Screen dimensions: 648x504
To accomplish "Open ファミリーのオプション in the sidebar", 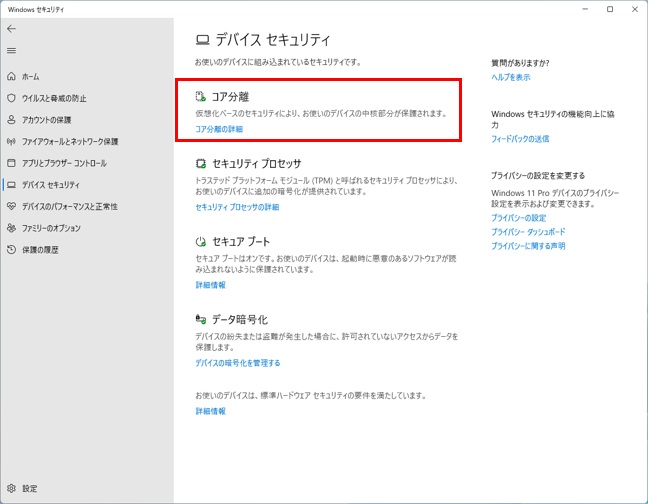I will (x=51, y=228).
